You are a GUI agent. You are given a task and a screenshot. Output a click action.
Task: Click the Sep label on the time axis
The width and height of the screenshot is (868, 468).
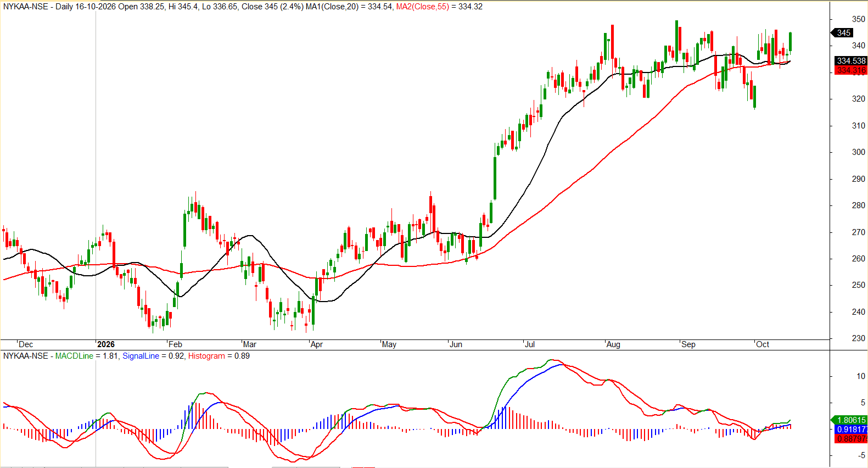pyautogui.click(x=688, y=344)
